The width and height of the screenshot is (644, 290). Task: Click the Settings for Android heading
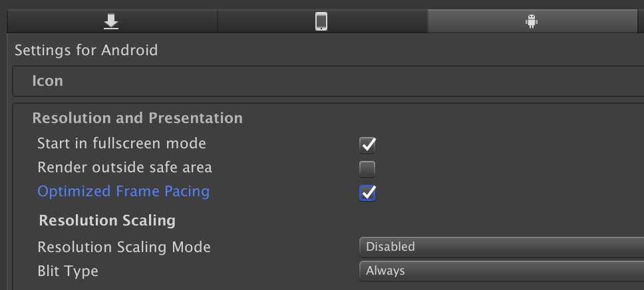pyautogui.click(x=86, y=50)
